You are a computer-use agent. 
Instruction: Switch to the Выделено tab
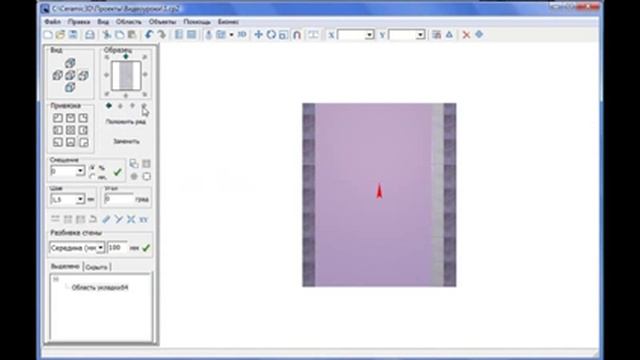pyautogui.click(x=65, y=267)
